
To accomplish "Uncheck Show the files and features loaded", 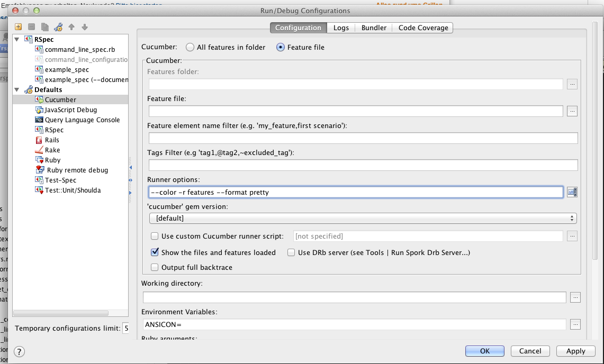I will (155, 252).
